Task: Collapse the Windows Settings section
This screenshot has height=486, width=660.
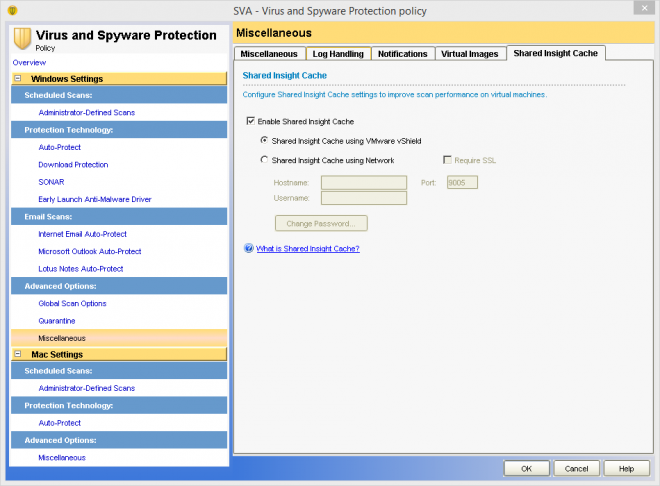Action: [x=18, y=78]
